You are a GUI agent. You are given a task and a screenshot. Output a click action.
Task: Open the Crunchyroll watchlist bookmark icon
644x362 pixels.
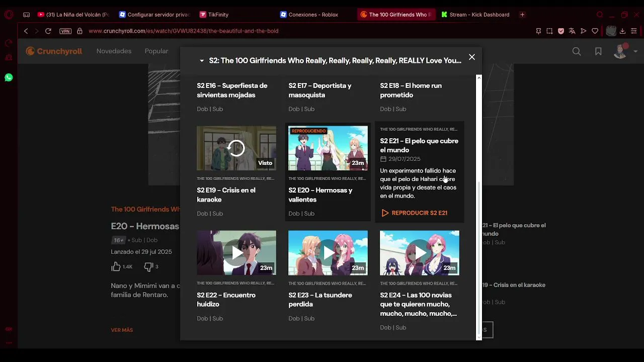coord(598,51)
